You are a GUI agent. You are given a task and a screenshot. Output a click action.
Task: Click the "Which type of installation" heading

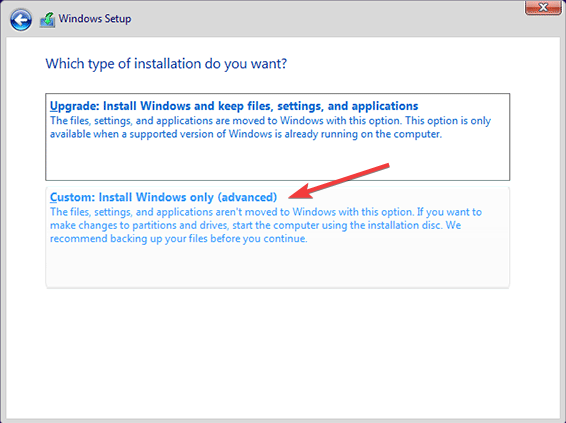166,64
